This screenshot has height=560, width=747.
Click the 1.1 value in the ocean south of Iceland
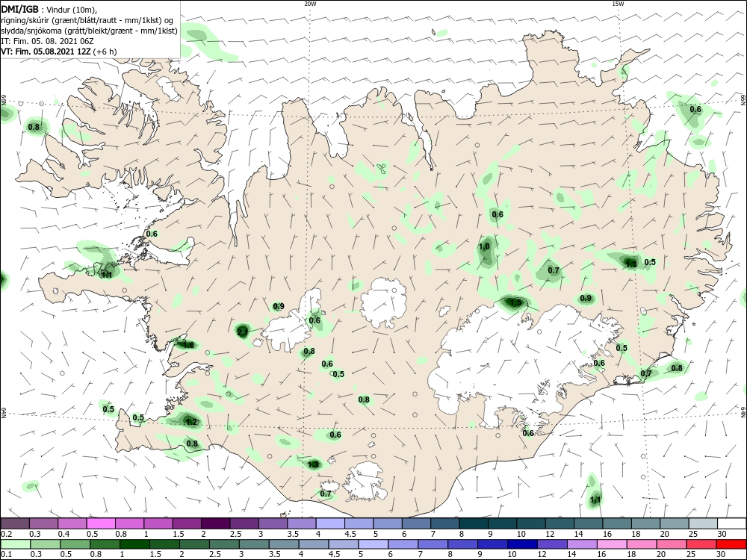pos(595,500)
